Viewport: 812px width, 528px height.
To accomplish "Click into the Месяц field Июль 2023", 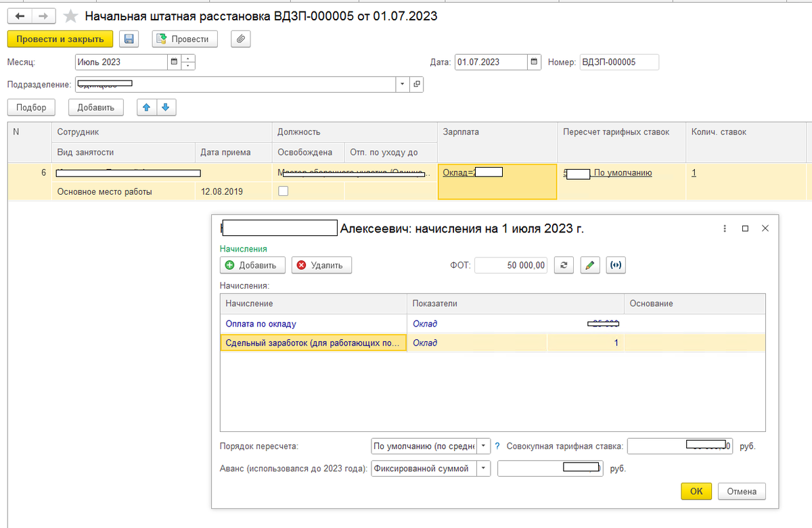I will [121, 62].
